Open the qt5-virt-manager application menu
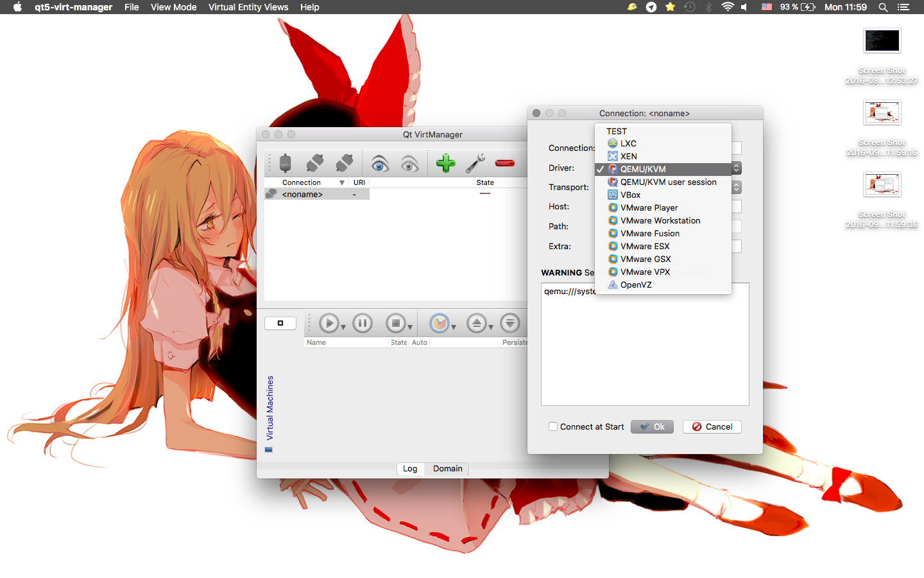 pos(73,7)
